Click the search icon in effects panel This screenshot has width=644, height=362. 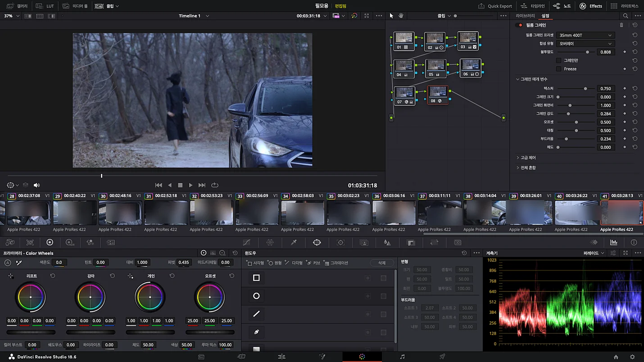(626, 16)
